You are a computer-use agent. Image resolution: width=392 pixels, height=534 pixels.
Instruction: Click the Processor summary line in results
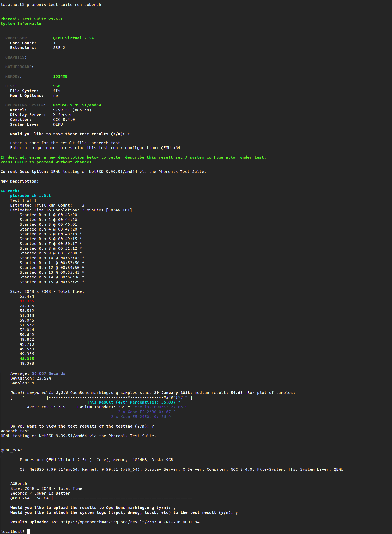pyautogui.click(x=97, y=460)
